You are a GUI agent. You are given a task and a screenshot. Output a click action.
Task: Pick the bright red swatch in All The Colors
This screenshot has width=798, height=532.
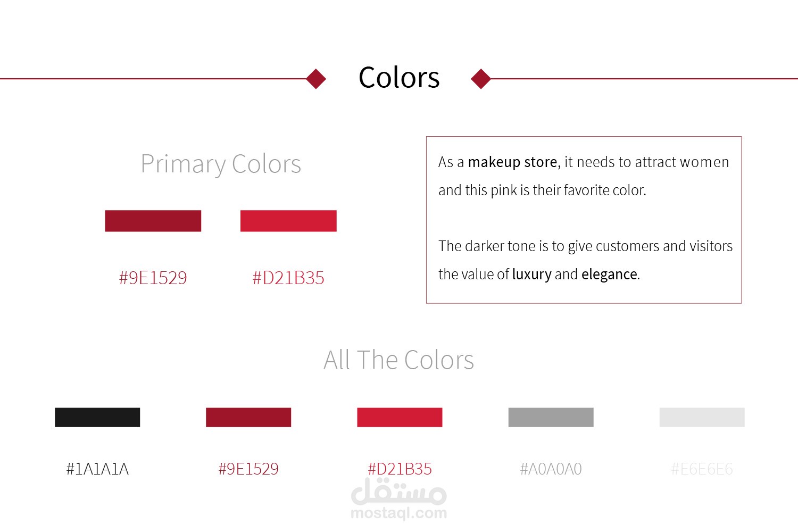point(400,417)
